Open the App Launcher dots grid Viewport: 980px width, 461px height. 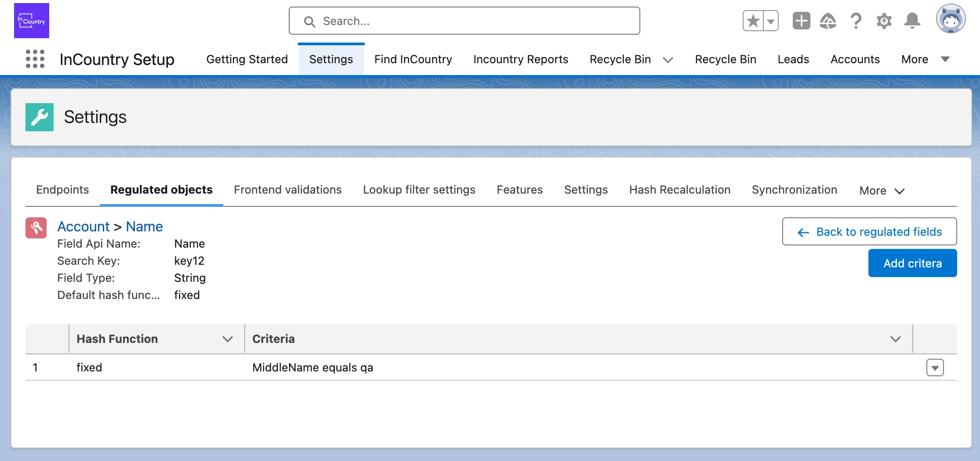[35, 59]
